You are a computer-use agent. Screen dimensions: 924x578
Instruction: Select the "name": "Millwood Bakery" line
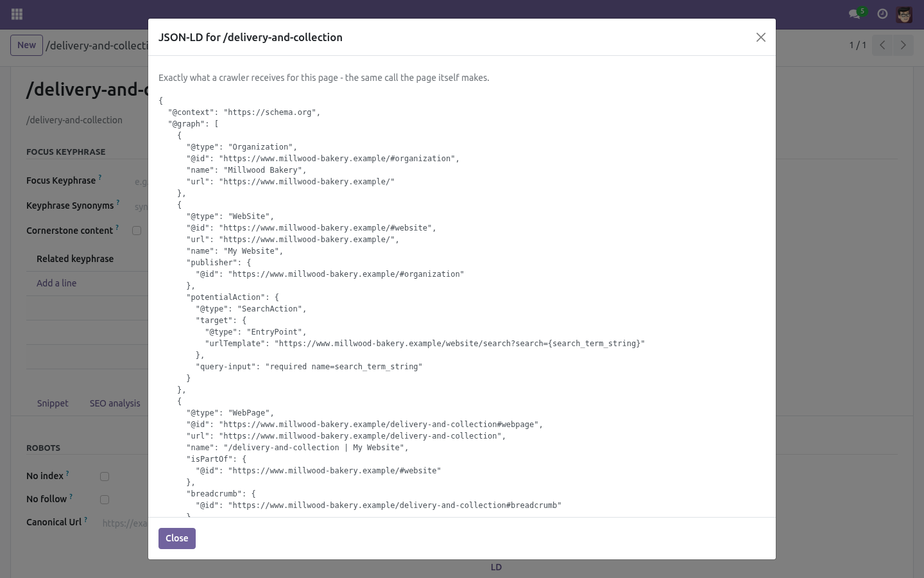tap(246, 170)
